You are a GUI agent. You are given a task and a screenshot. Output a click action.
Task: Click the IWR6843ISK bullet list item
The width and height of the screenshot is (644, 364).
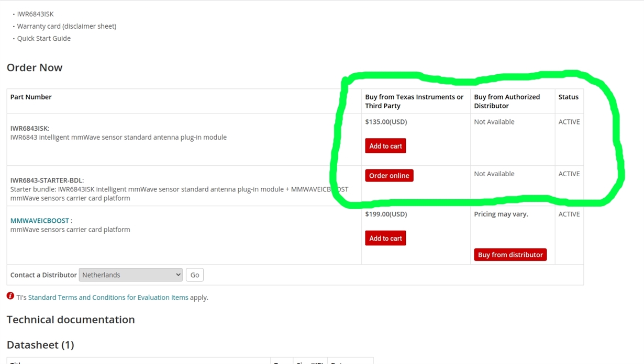35,14
